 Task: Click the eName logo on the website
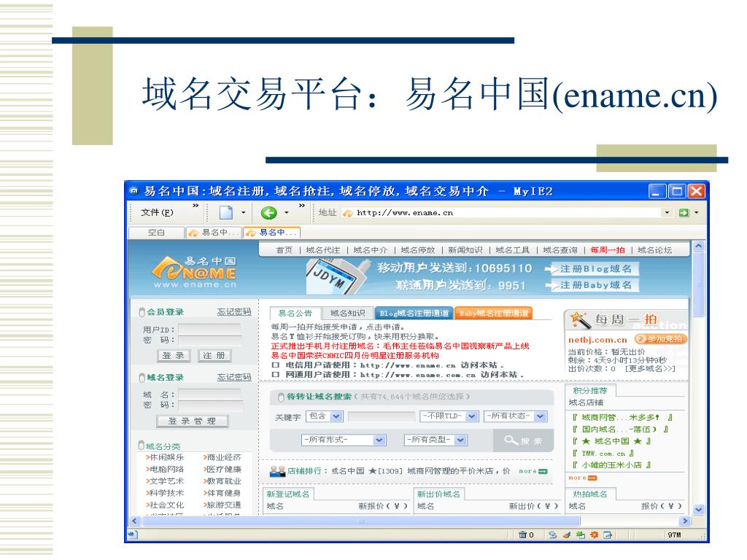tap(194, 272)
